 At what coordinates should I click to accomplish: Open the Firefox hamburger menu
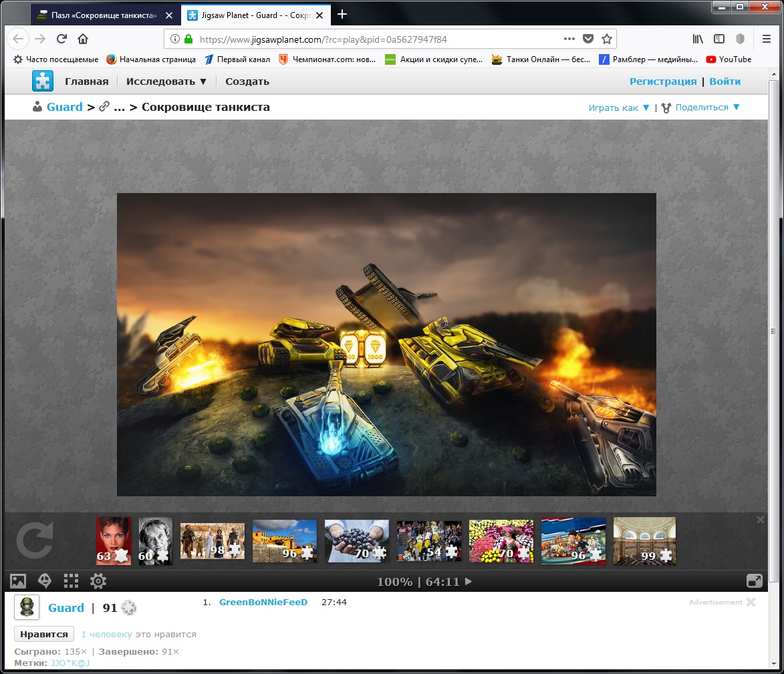click(x=767, y=39)
